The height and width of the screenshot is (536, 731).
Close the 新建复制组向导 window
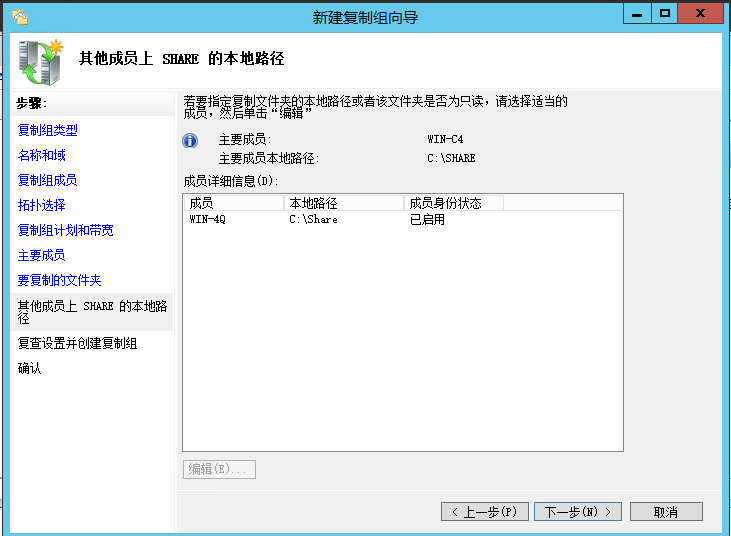[x=700, y=14]
